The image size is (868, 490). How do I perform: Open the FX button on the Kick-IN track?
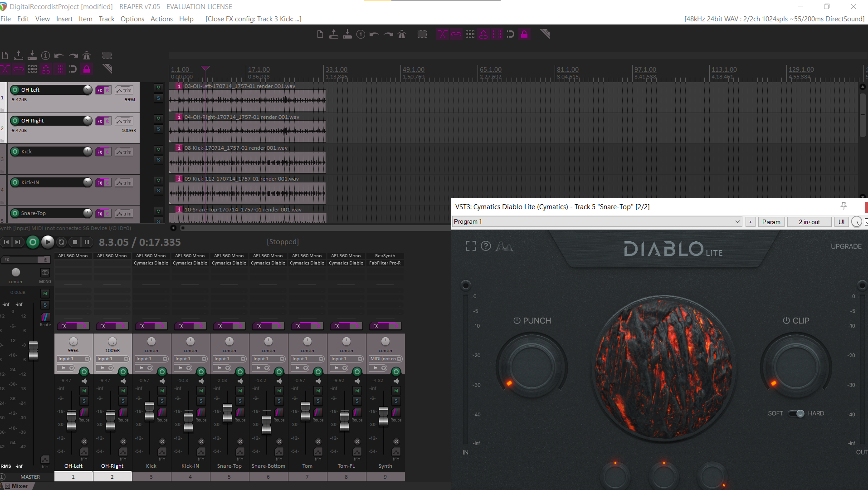point(100,183)
